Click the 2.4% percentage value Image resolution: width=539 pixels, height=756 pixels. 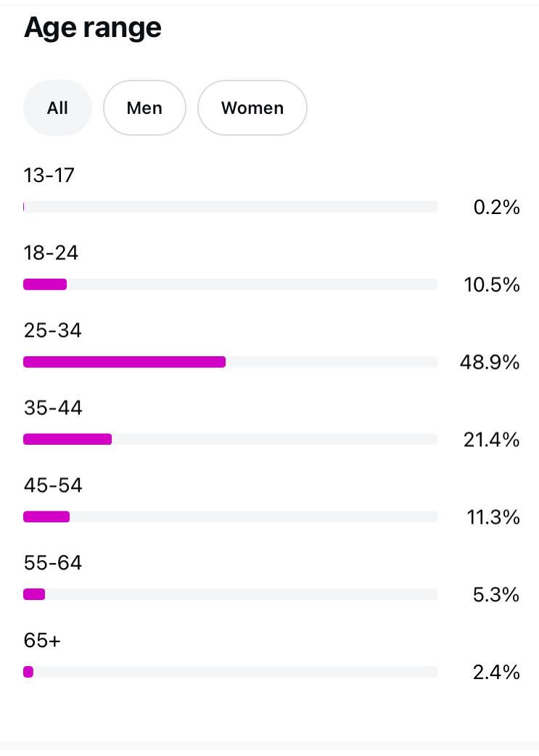point(496,673)
